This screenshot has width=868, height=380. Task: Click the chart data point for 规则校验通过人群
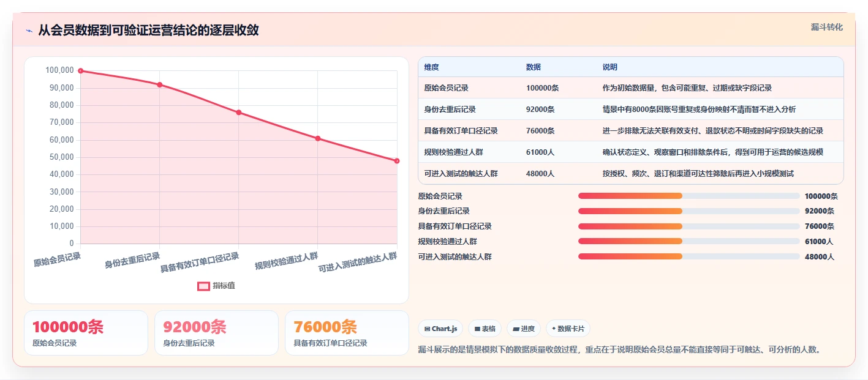coord(317,138)
